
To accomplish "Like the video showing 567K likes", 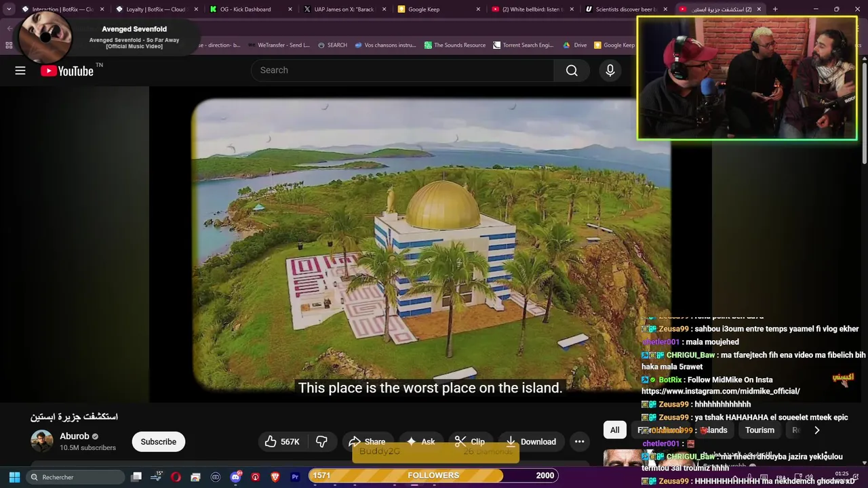I will pos(282,442).
